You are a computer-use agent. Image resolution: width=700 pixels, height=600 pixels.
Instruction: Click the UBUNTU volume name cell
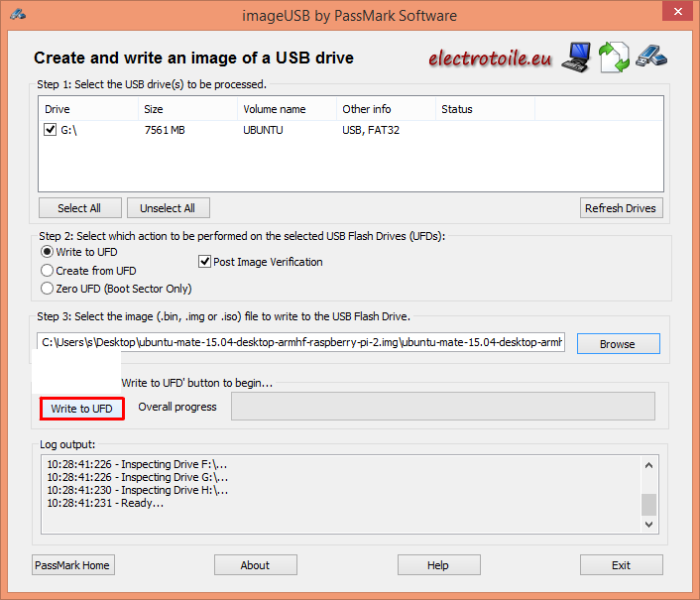pyautogui.click(x=263, y=130)
